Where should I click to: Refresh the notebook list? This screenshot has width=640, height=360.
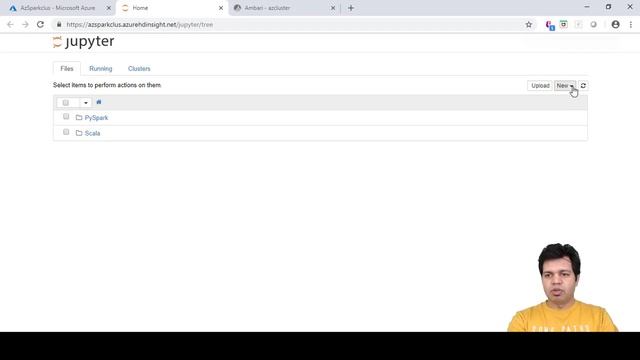click(x=583, y=86)
